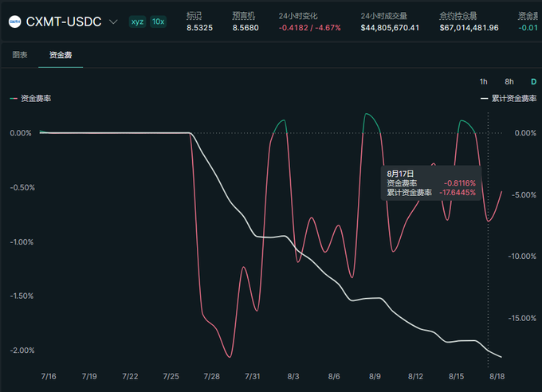Select the 资金费 funding tab

pyautogui.click(x=61, y=55)
